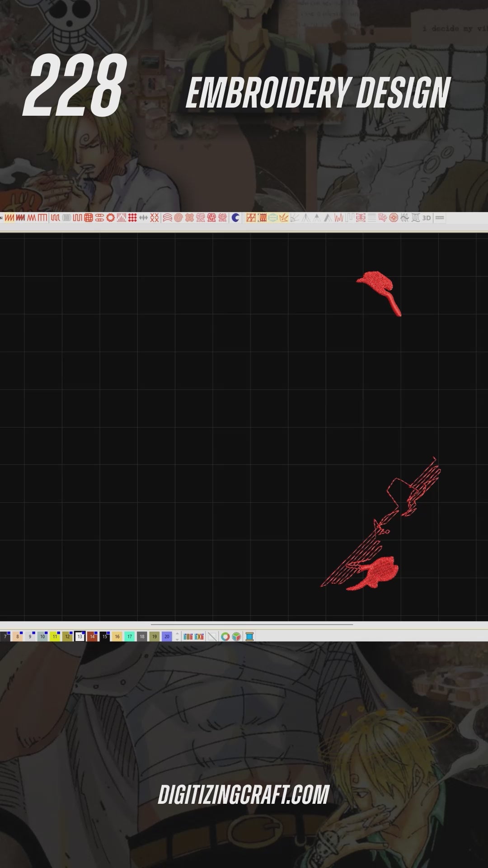Select the radial wheel stitch icon
The image size is (488, 868).
point(394,218)
